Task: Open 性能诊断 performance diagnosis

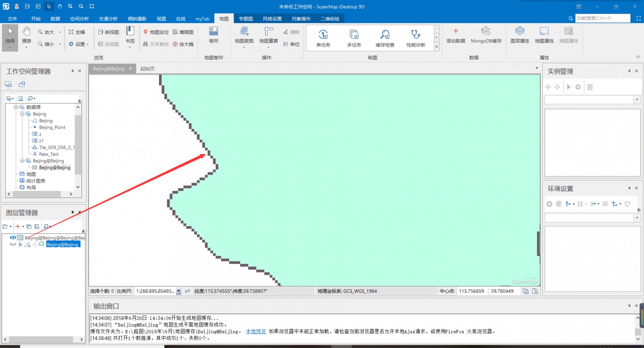Action: point(416,38)
